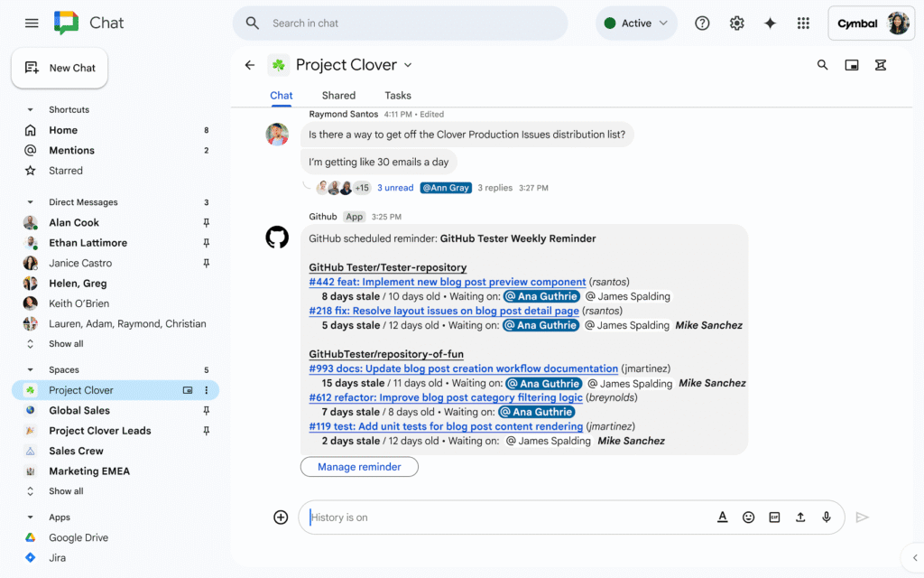Click the GIF icon in composer
924x578 pixels.
pos(774,517)
